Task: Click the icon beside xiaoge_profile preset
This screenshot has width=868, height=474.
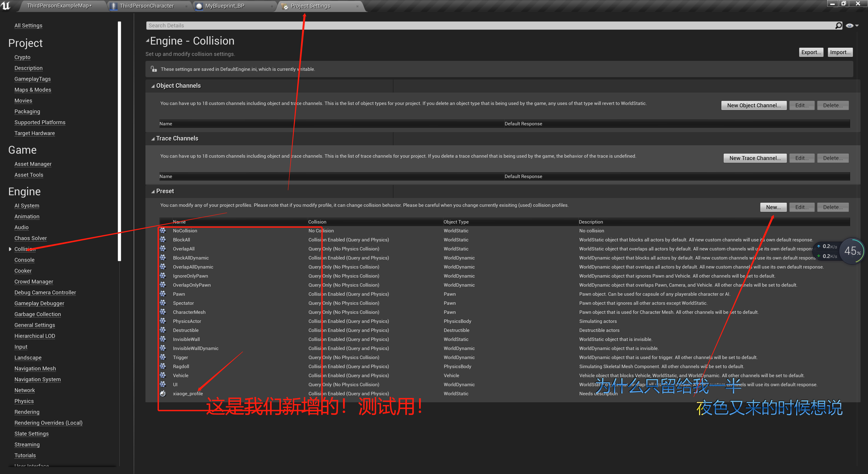Action: [x=163, y=393]
